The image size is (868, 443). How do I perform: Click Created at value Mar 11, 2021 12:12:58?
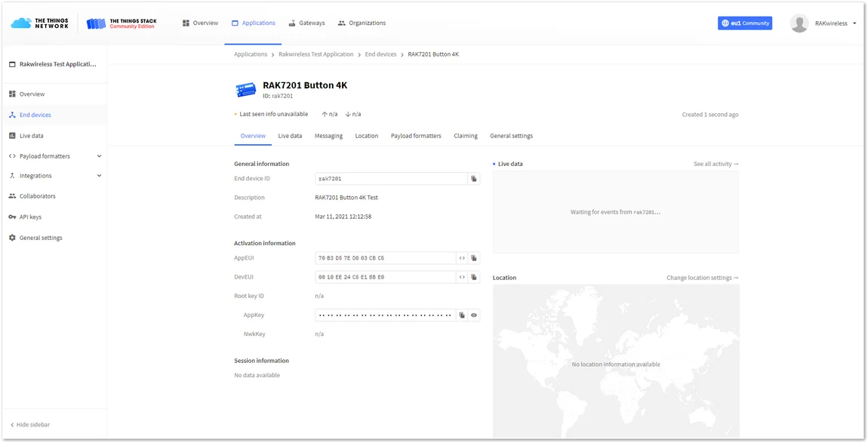tap(343, 217)
